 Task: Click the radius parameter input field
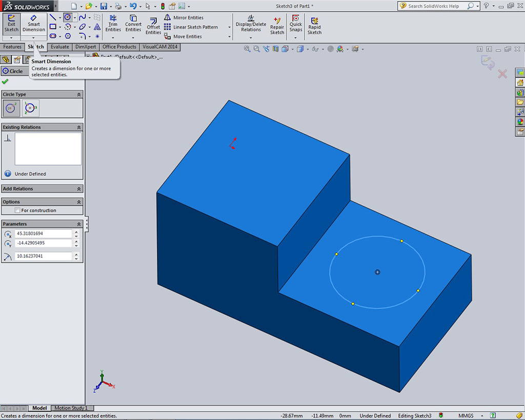point(43,256)
